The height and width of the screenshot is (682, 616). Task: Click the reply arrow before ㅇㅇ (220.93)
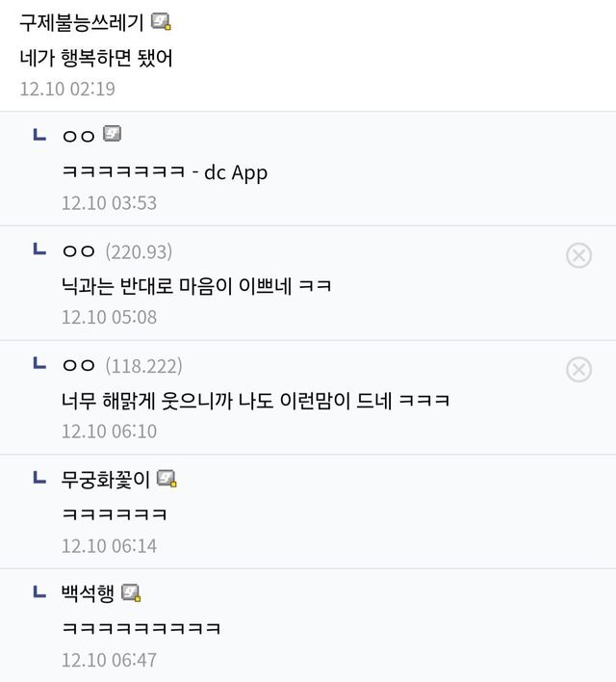[x=39, y=249]
